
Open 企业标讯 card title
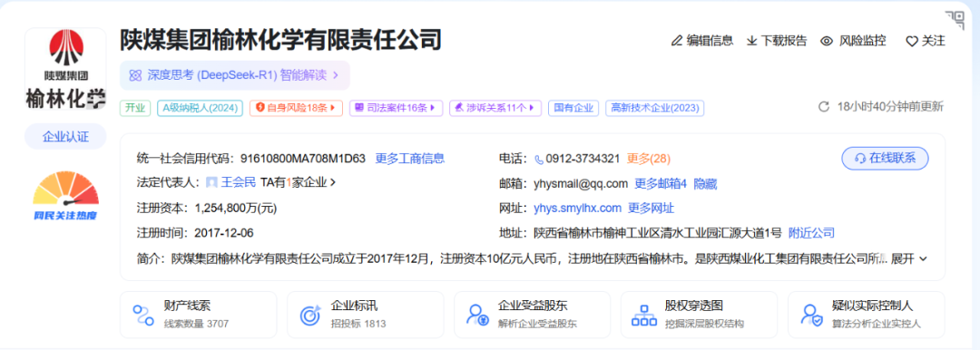355,306
